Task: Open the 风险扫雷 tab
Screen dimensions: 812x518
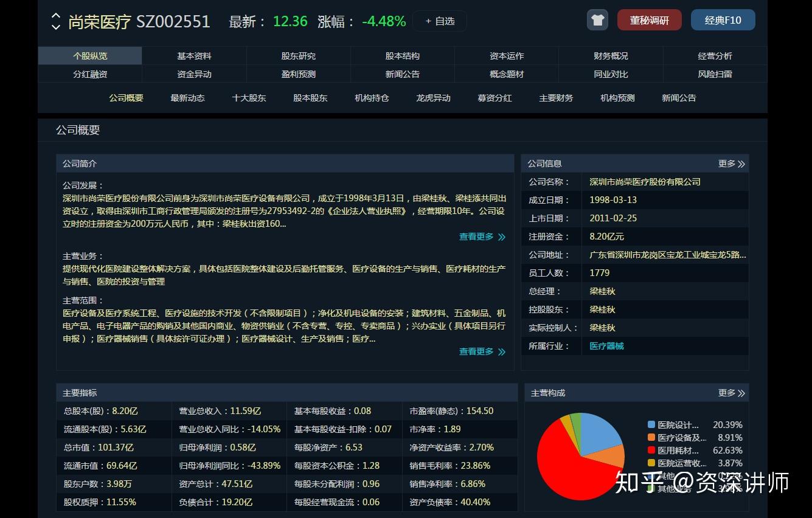Action: point(715,74)
